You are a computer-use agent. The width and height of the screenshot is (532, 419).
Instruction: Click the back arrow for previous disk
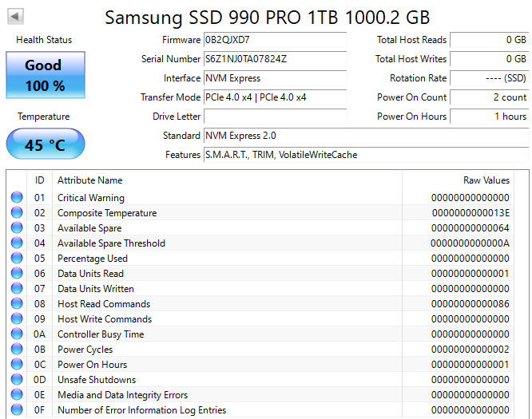15,16
